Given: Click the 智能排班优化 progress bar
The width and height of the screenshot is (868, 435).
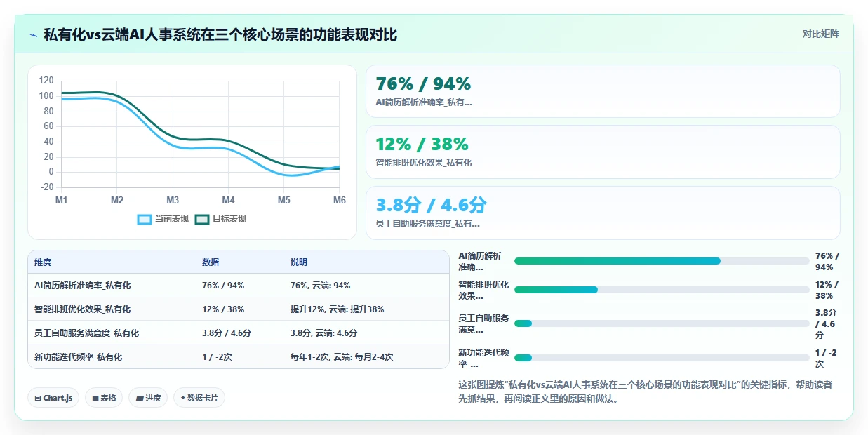Looking at the screenshot, I should (662, 290).
